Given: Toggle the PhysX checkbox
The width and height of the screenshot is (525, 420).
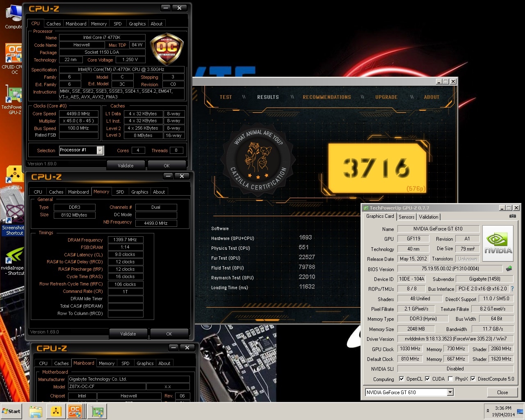Looking at the screenshot, I should pos(450,379).
